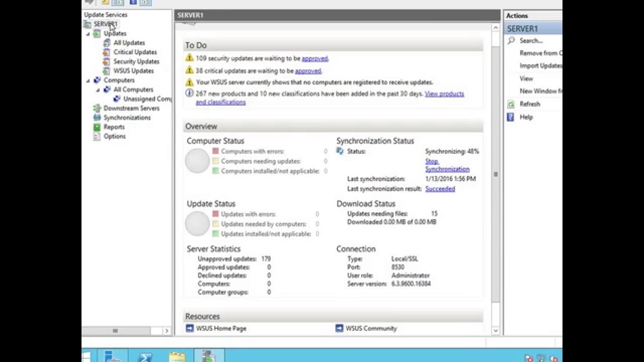Open the WSUS Home Page link
Viewport: 644px width, 362px height.
(x=221, y=328)
